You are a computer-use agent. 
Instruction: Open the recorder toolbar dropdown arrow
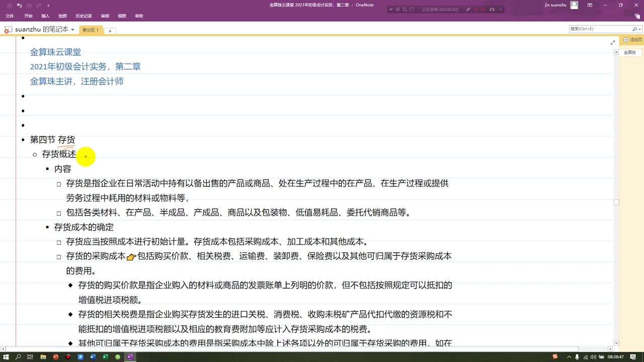[x=391, y=10]
